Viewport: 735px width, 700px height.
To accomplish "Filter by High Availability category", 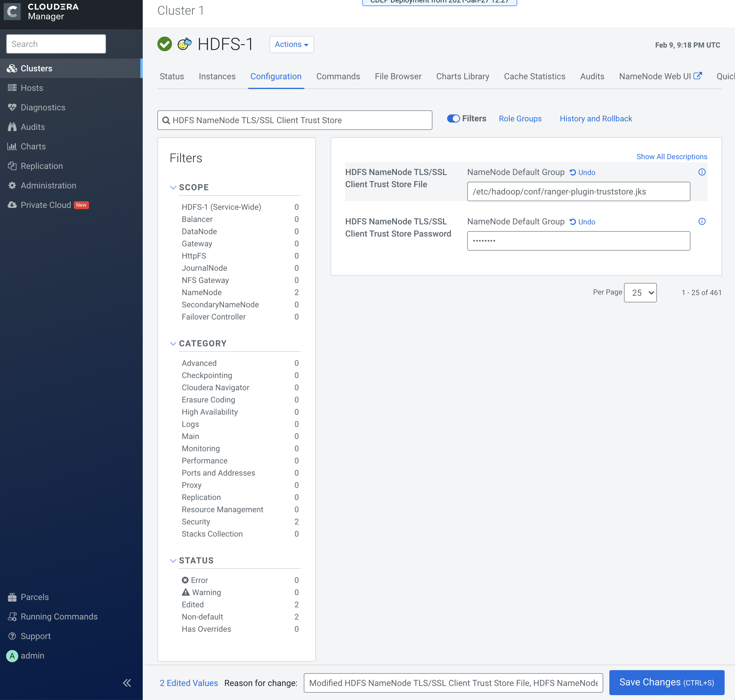I will [240, 412].
